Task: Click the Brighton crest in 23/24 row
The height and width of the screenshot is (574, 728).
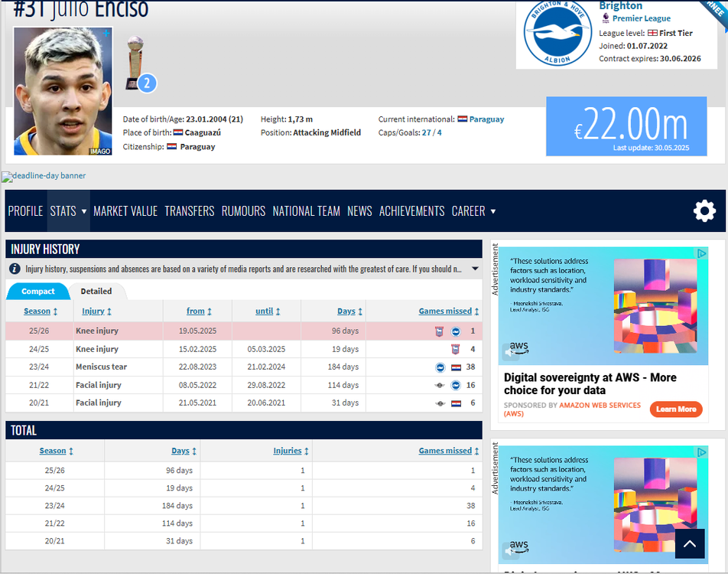Action: (x=440, y=367)
